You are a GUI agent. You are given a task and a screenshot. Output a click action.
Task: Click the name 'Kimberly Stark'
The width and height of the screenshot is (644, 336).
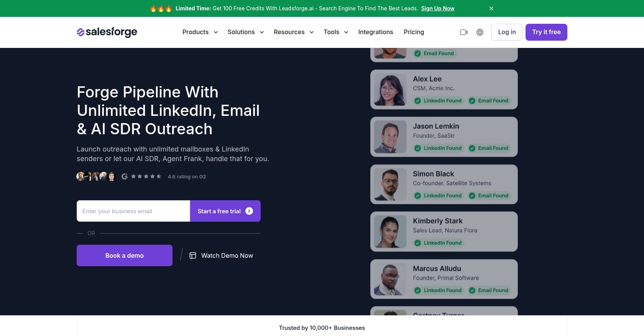(437, 221)
